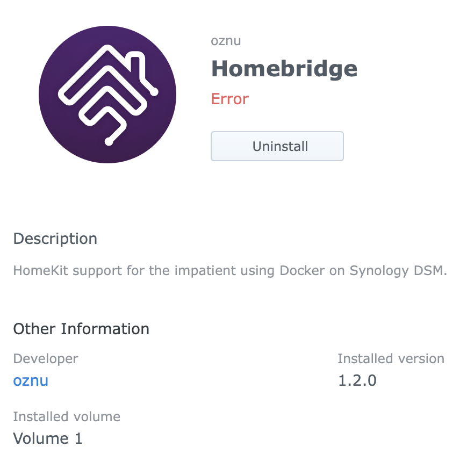This screenshot has height=476, width=474.
Task: Select the Installed version label
Action: 391,358
